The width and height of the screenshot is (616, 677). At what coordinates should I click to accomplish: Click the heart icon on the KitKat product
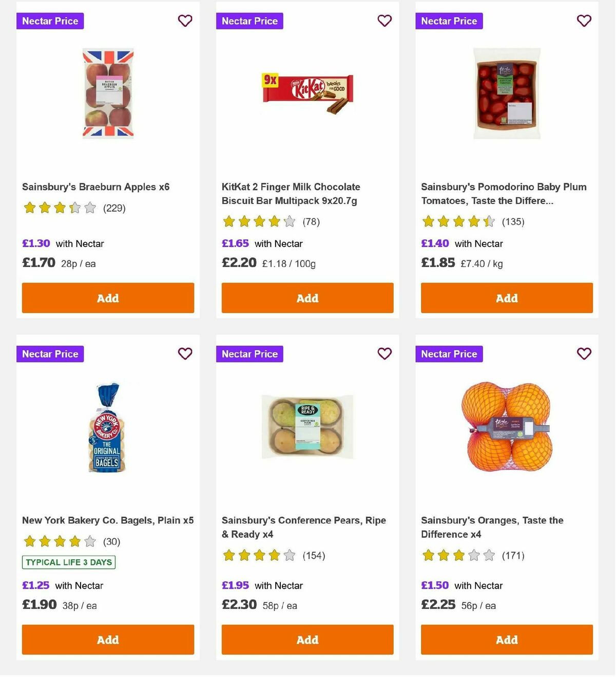coord(384,21)
